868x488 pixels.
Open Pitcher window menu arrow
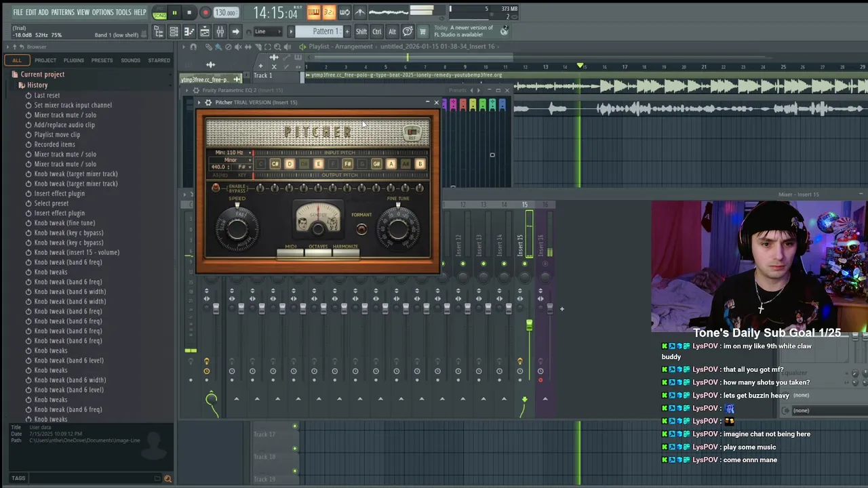click(199, 102)
